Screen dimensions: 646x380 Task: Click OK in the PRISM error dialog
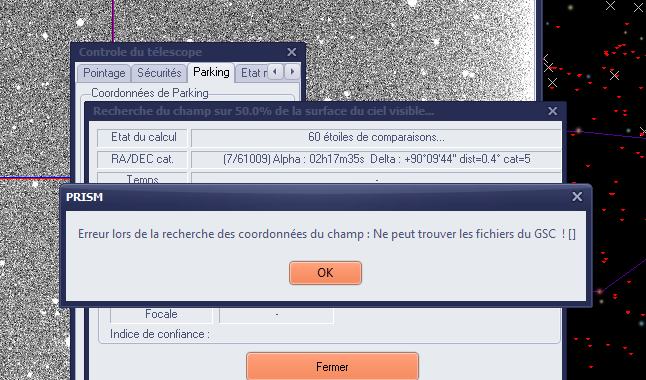[325, 273]
